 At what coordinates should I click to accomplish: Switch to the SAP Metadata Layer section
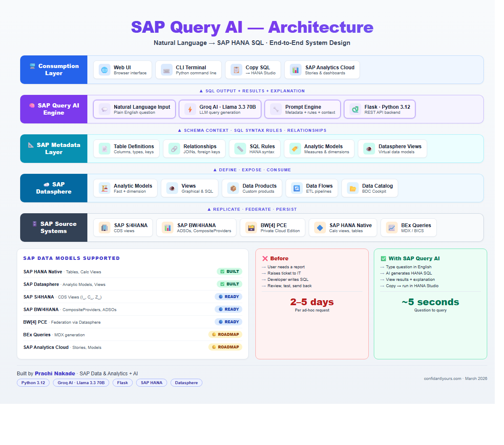click(54, 149)
